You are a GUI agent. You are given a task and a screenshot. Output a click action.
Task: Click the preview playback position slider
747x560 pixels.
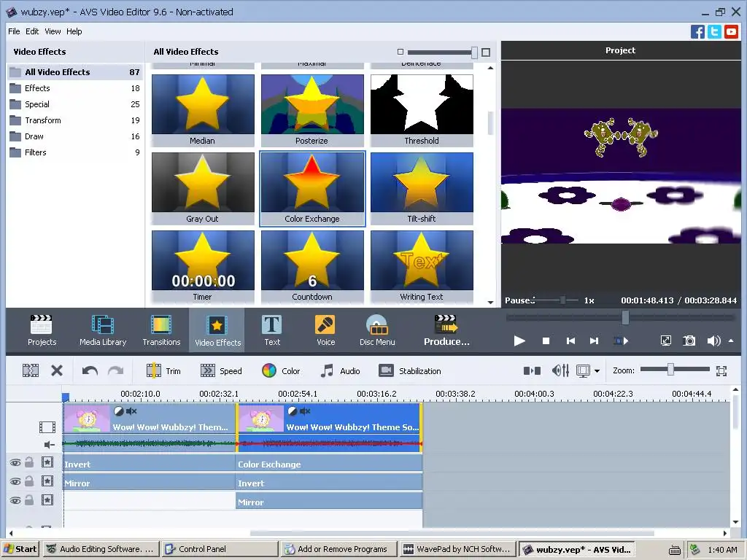tap(625, 317)
